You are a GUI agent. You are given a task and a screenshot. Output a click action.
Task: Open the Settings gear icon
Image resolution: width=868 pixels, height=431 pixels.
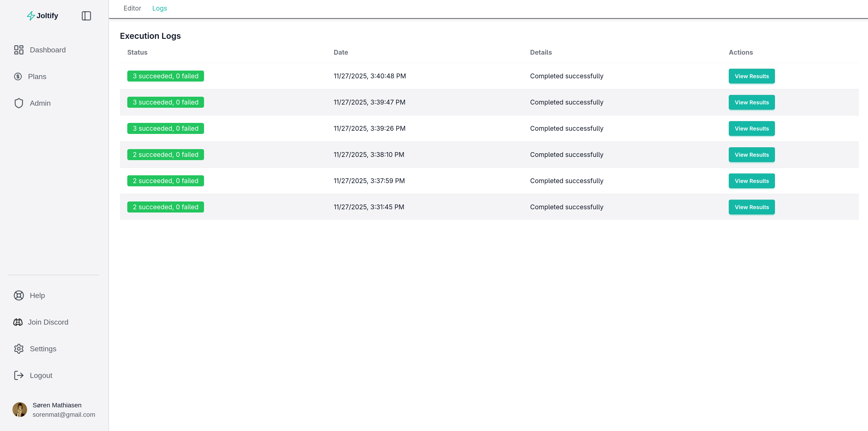tap(19, 349)
